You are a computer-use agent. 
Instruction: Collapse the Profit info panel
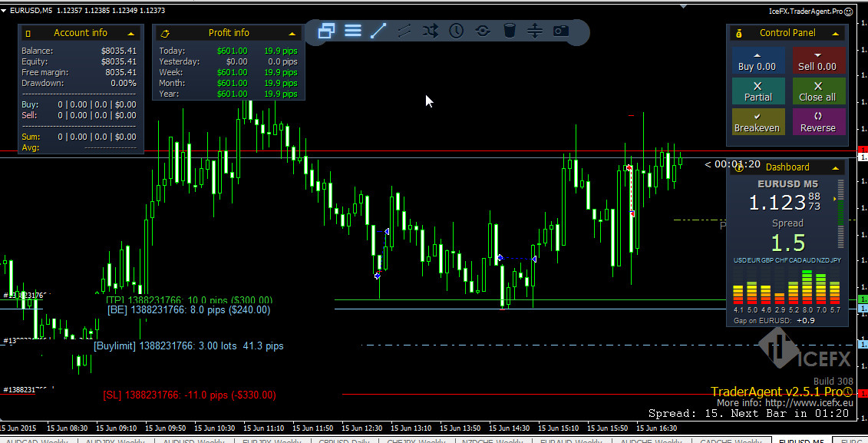coord(292,34)
